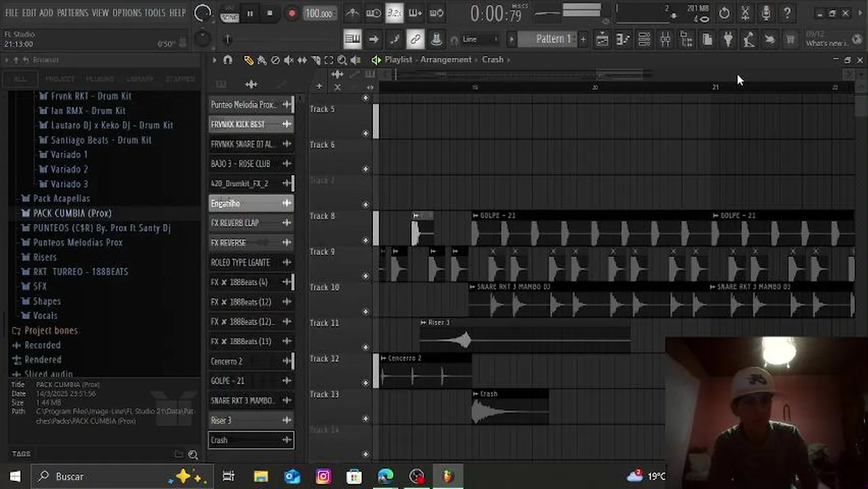The height and width of the screenshot is (489, 868).
Task: Switch to the PLUGINS tab in Browser
Action: [x=100, y=79]
